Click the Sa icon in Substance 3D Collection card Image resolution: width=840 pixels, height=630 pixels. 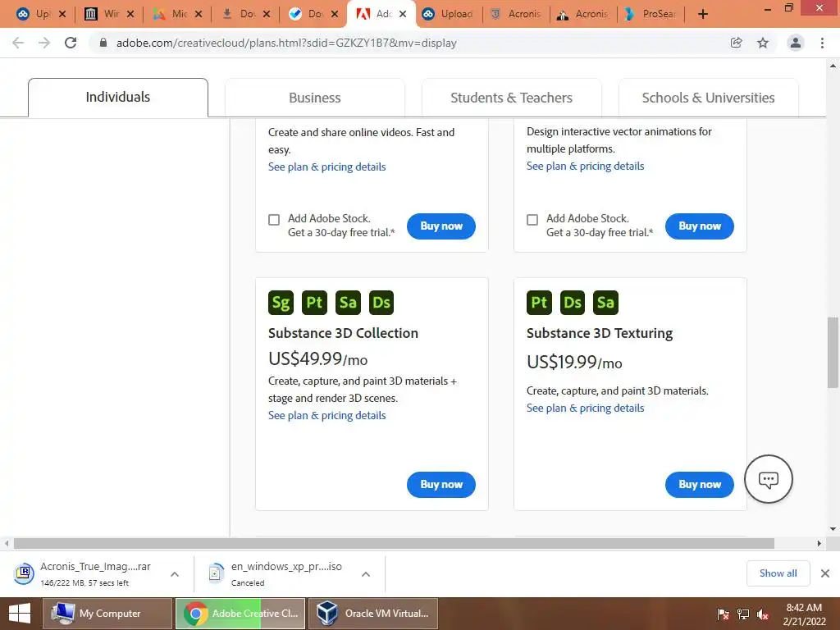point(348,302)
